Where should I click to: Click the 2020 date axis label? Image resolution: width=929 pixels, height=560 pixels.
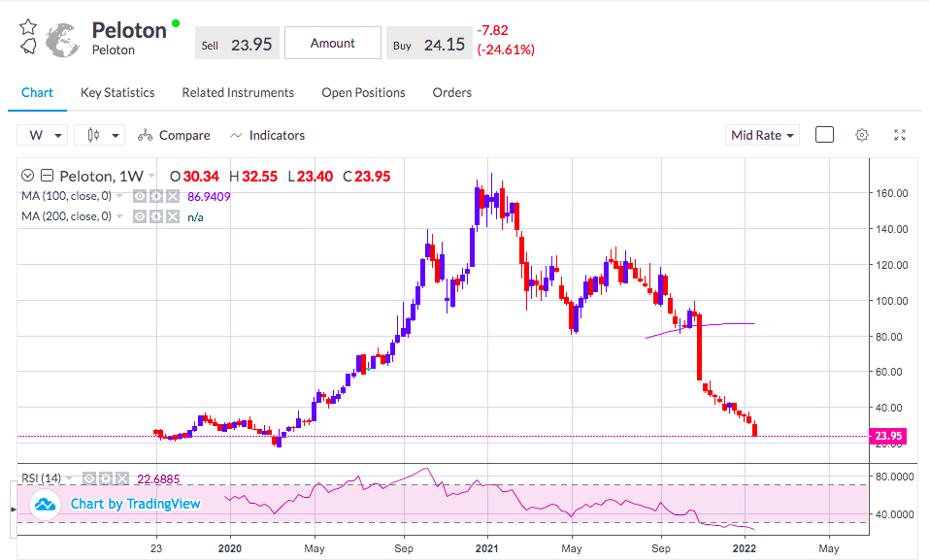click(x=229, y=548)
